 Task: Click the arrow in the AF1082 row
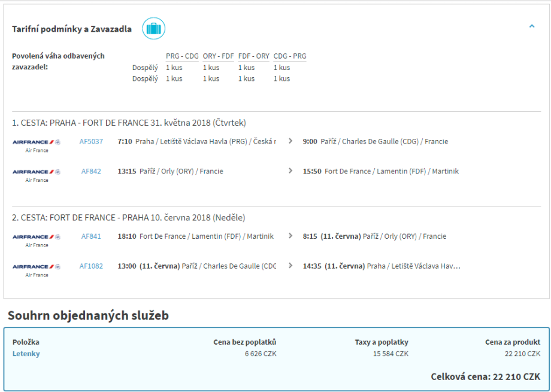[290, 266]
